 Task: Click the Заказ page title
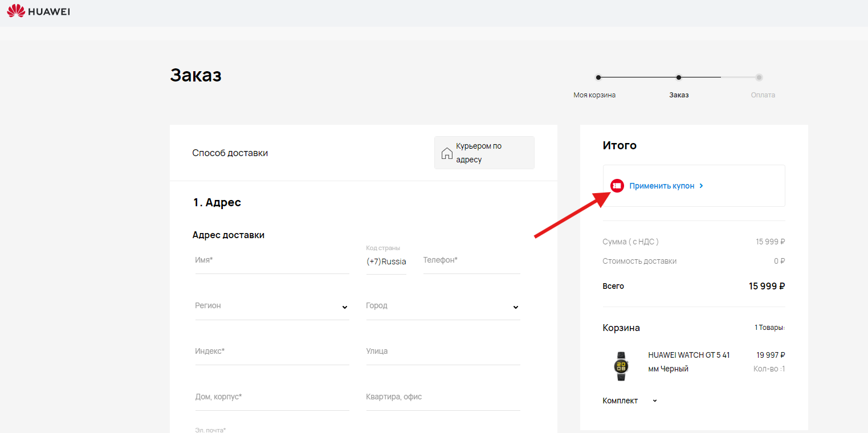195,75
